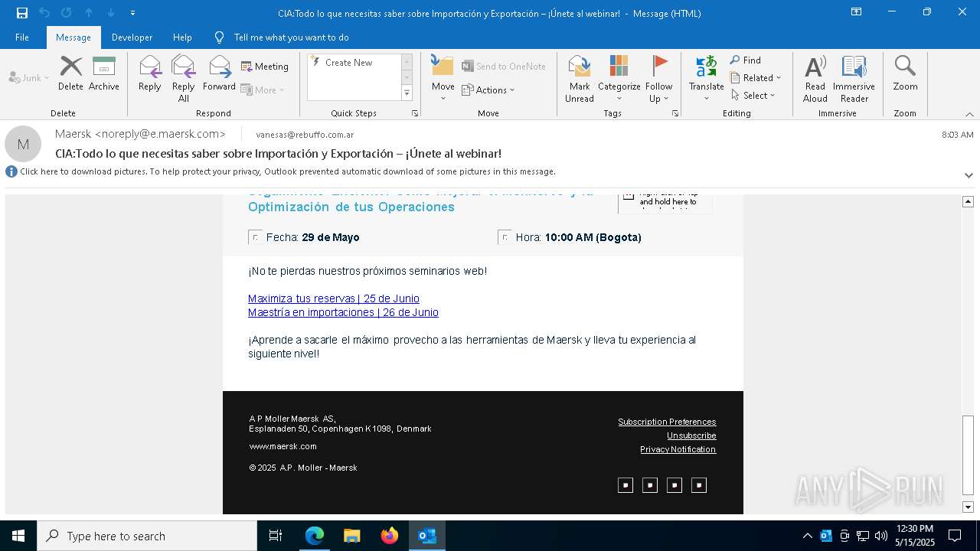This screenshot has width=980, height=551.
Task: Click the sender avatar M
Action: (x=23, y=144)
